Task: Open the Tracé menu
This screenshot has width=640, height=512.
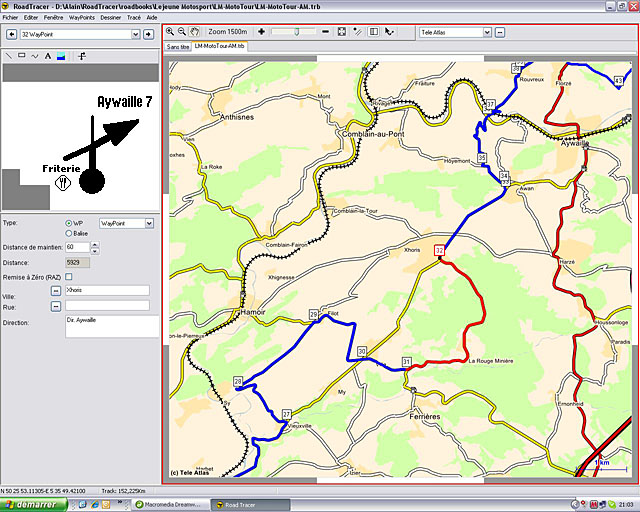Action: click(134, 18)
